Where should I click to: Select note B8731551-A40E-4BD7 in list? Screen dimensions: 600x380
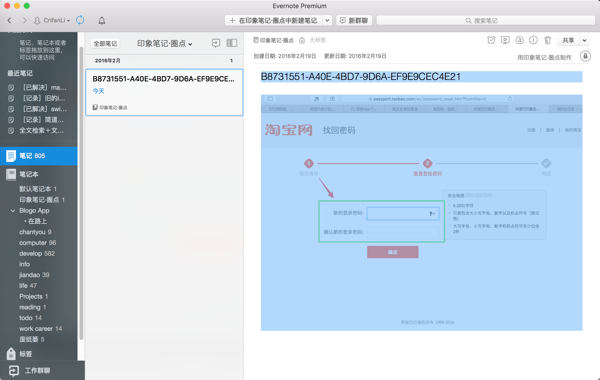pyautogui.click(x=164, y=92)
